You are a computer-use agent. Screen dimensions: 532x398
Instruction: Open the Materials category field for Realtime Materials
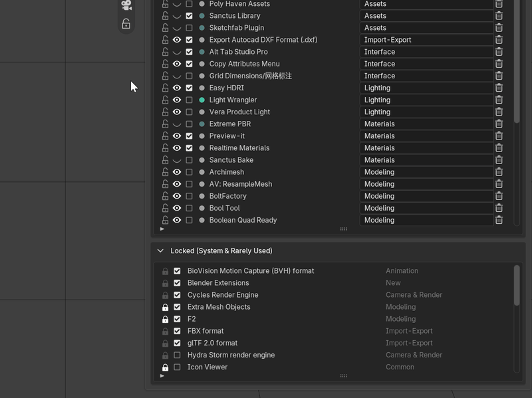(426, 148)
